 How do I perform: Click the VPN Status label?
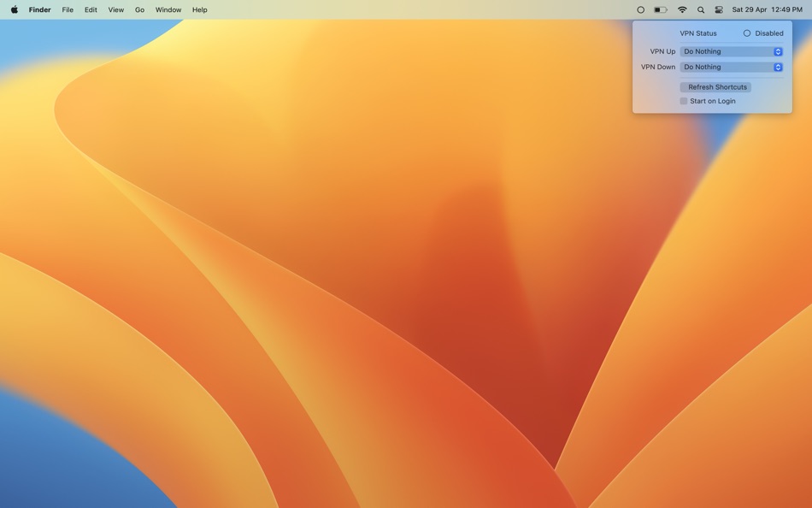pos(698,33)
